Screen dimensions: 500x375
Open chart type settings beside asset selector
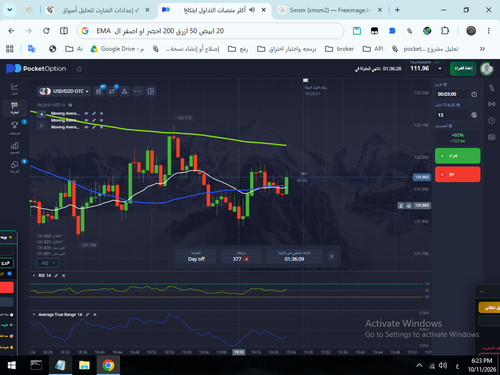click(99, 91)
